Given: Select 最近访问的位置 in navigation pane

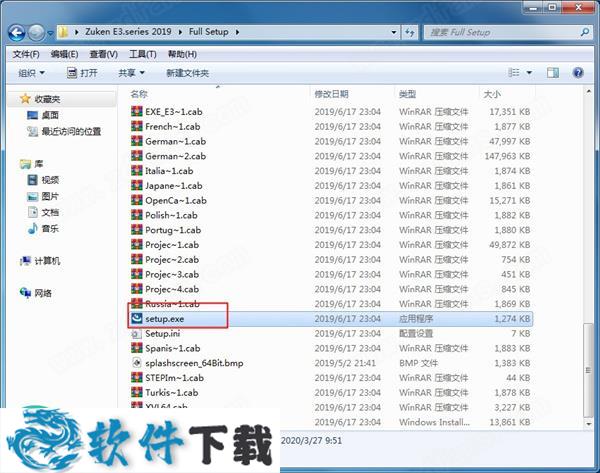Looking at the screenshot, I should (71, 132).
